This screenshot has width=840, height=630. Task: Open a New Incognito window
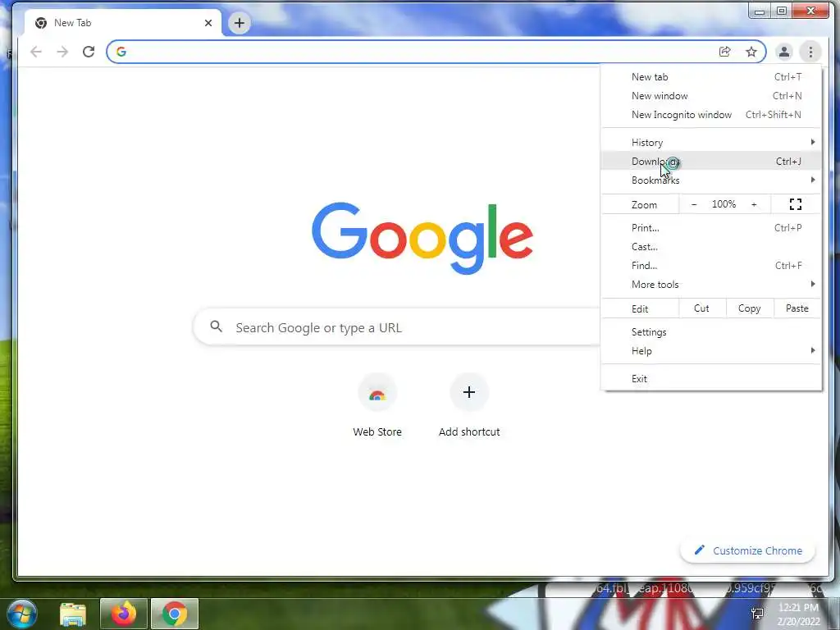(711, 115)
